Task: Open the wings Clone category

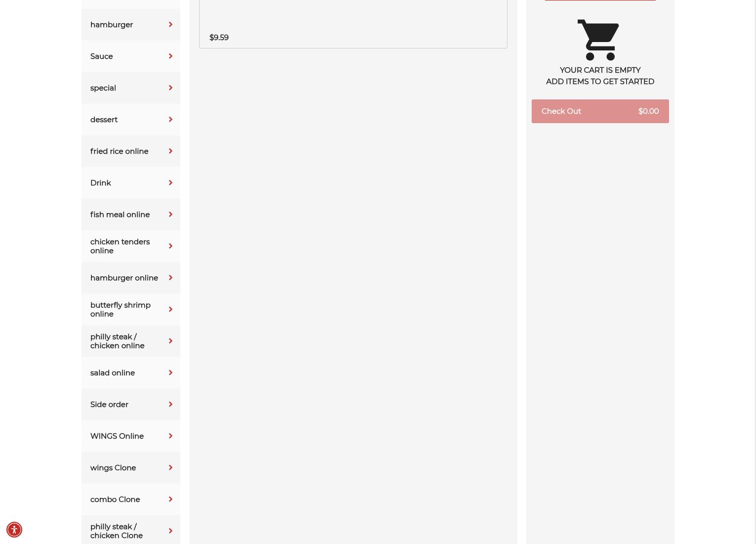Action: [x=131, y=468]
